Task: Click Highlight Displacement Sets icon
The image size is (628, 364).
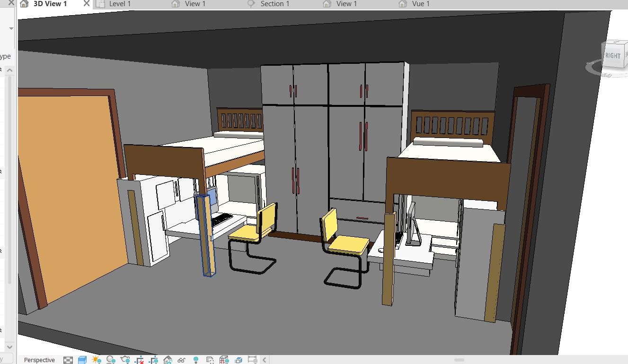Action: click(x=239, y=360)
